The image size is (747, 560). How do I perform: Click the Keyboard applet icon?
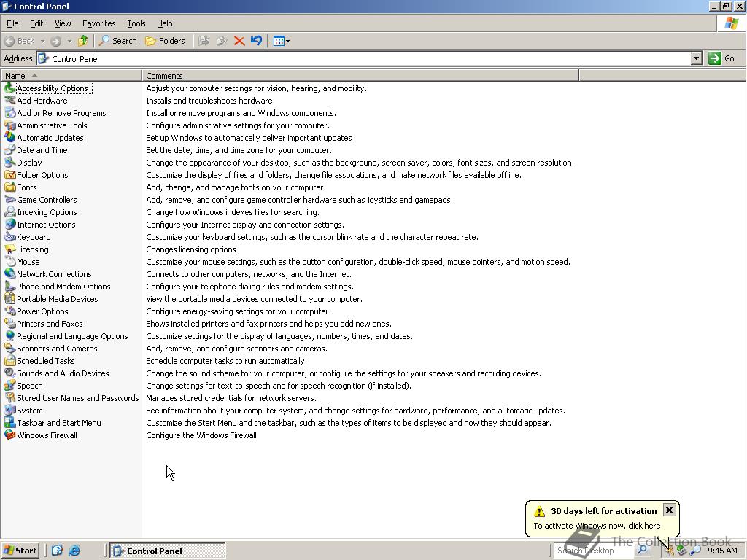tap(9, 237)
